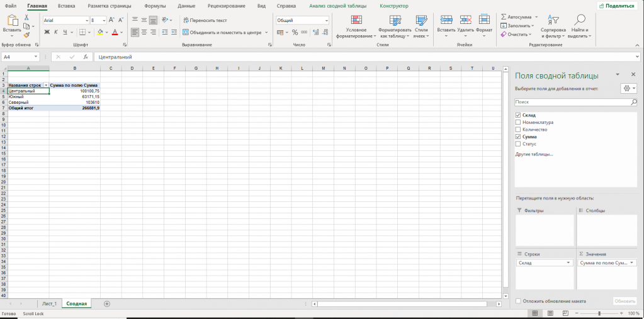This screenshot has height=319, width=644.
Task: Switch to the Лист_1 sheet tab
Action: click(49, 304)
